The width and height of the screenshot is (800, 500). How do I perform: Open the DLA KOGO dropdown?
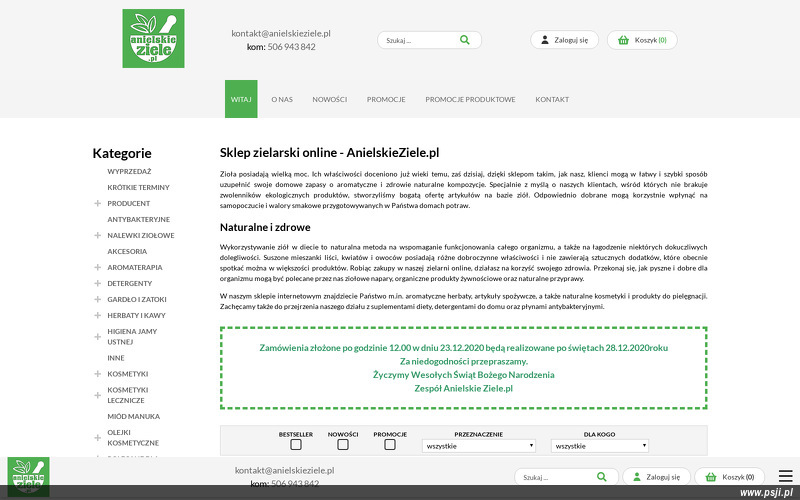point(599,445)
